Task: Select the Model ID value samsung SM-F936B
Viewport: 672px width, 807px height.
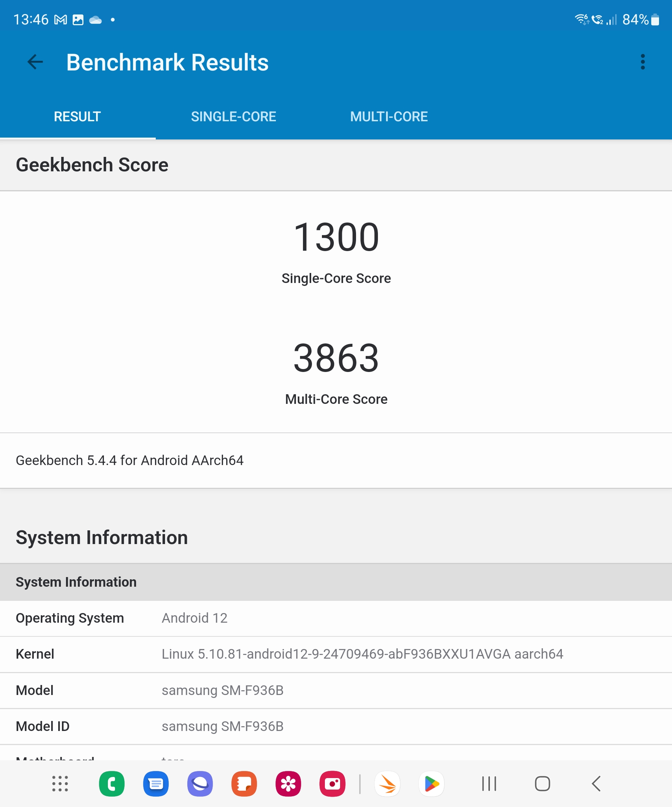Action: point(223,727)
